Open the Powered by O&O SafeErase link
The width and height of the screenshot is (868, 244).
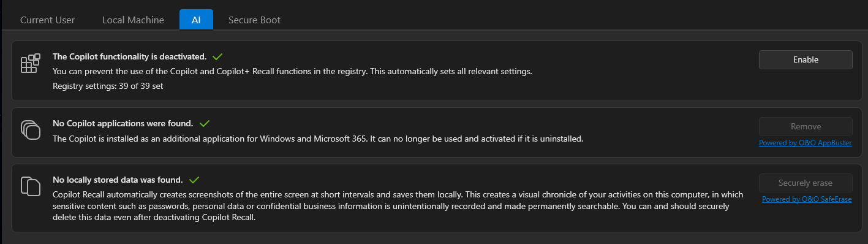(807, 199)
